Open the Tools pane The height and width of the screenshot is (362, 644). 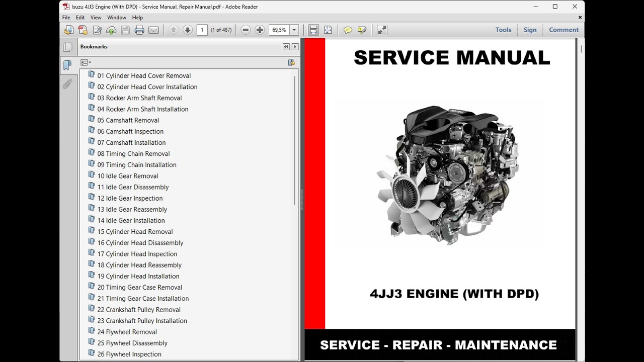[503, 30]
